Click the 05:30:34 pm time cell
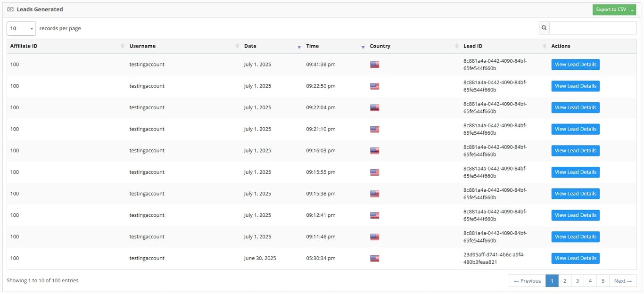Viewport: 644px width, 294px height. coord(321,258)
